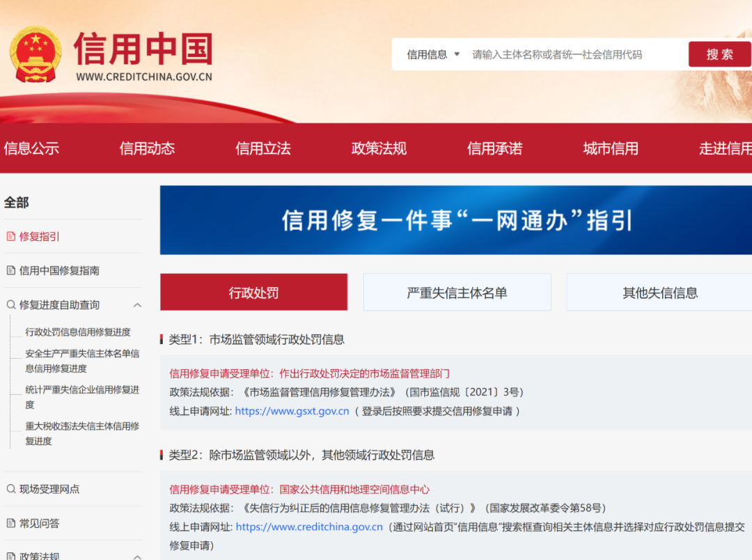This screenshot has width=752, height=560.
Task: Click the document icon beside 常见问答
Action: 10,523
